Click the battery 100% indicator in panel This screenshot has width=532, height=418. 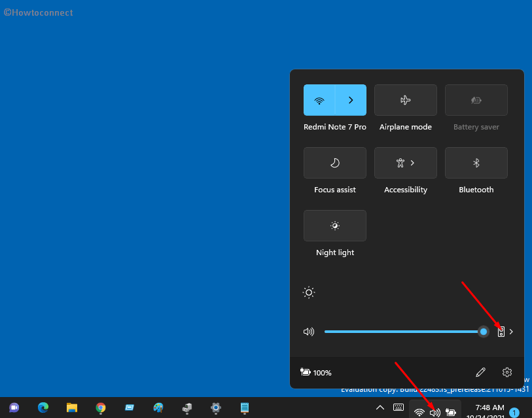click(315, 372)
